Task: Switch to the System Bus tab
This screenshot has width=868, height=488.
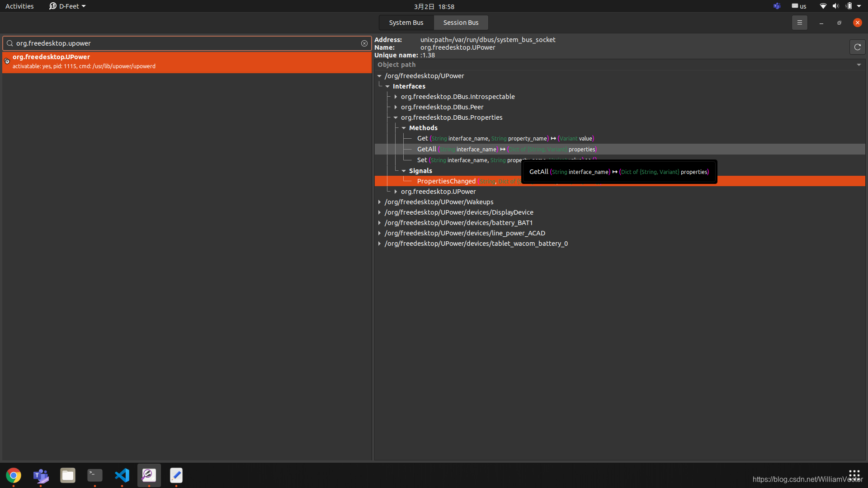Action: coord(406,23)
